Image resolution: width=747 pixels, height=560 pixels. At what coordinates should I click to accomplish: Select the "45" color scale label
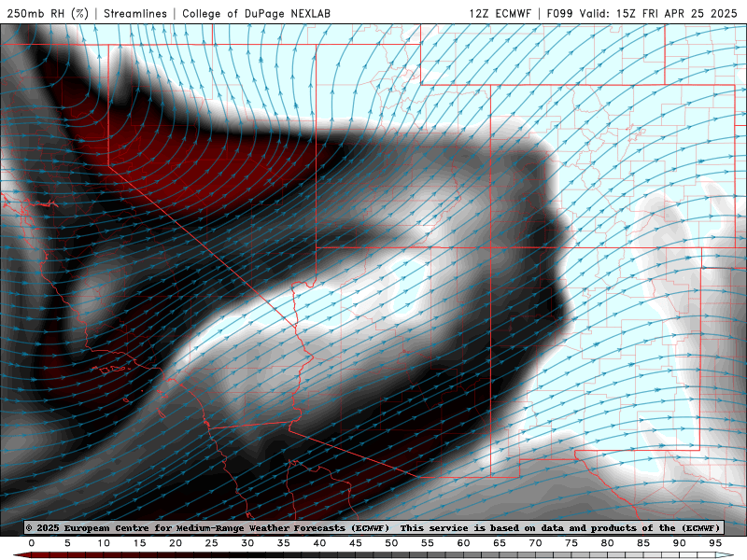coord(356,543)
